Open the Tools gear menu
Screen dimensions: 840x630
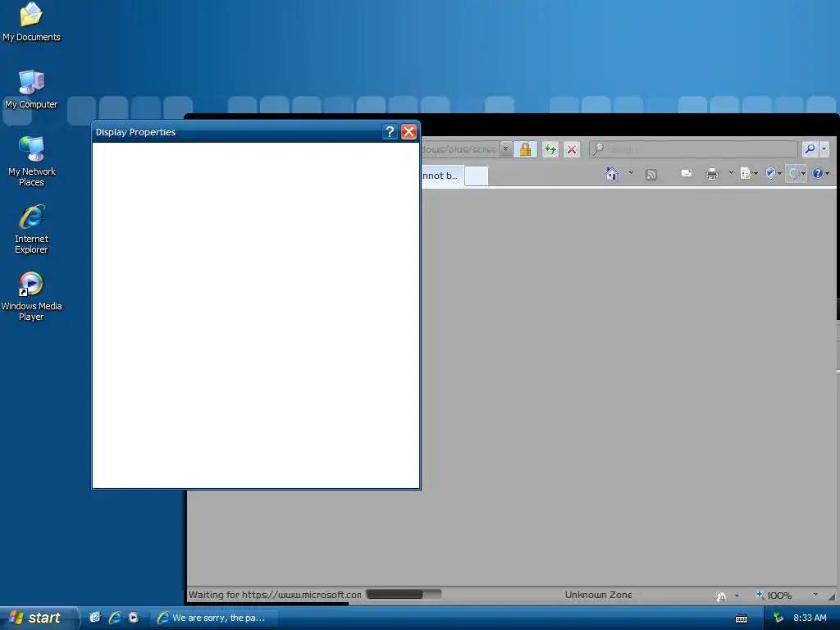click(796, 173)
